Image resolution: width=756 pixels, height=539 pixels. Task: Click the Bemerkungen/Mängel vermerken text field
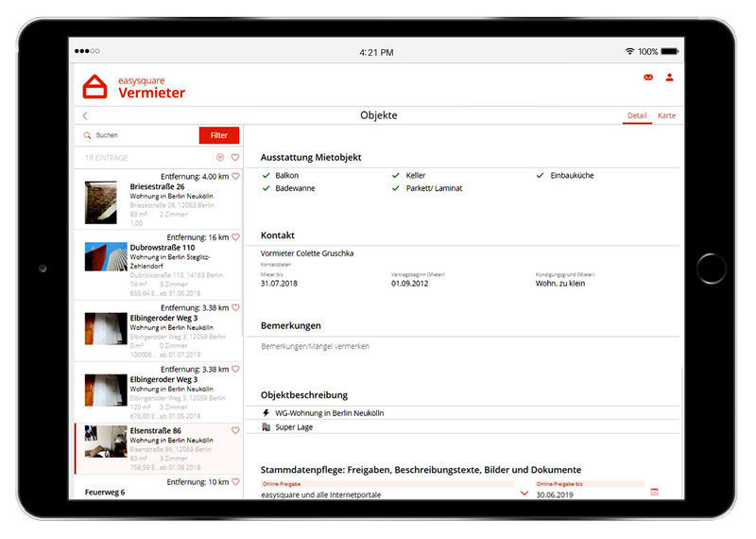click(x=316, y=347)
